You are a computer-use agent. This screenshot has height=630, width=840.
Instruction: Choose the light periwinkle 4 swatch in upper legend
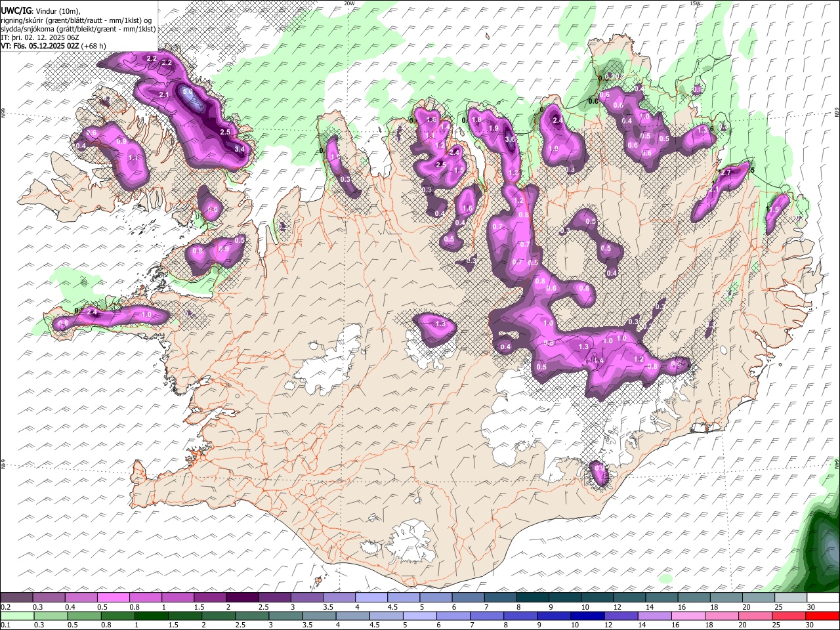371,598
